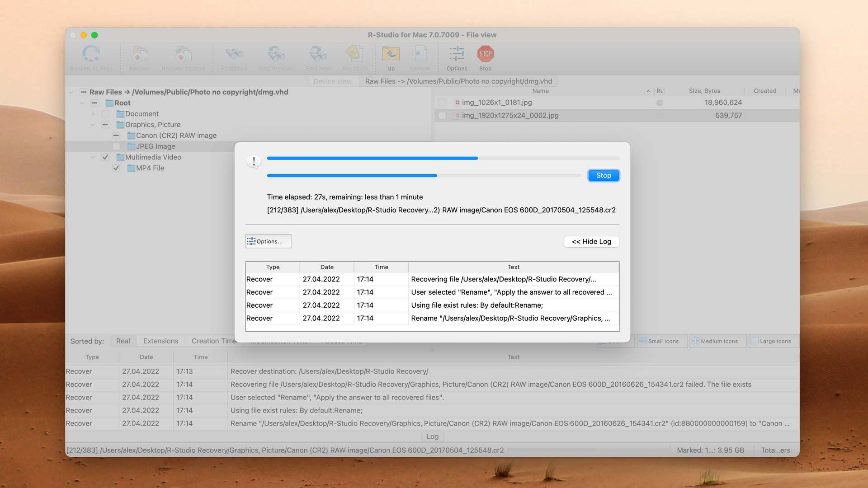
Task: Collapse the Root tree node
Action: [x=82, y=103]
